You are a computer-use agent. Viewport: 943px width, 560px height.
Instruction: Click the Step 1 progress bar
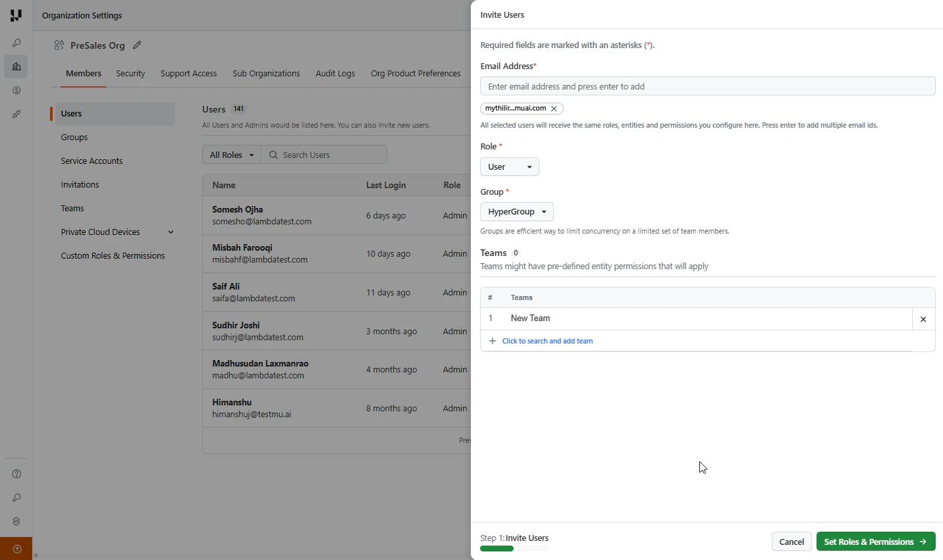point(514,548)
